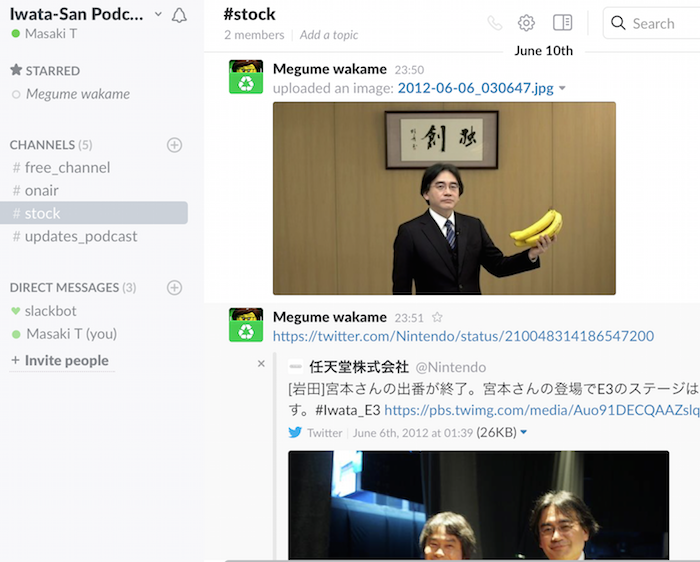Click the Iwata-San Podc... team name
Viewport: 700px width, 562px height.
[x=76, y=14]
